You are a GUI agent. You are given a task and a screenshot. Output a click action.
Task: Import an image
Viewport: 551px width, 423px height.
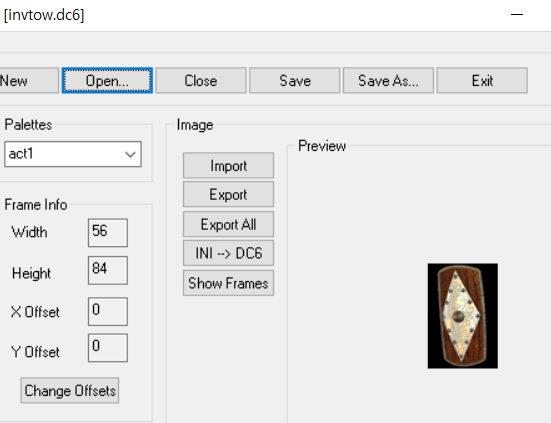[228, 165]
